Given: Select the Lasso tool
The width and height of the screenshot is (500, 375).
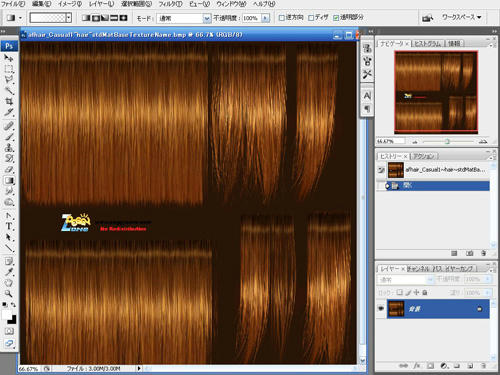Looking at the screenshot, I should pyautogui.click(x=9, y=80).
